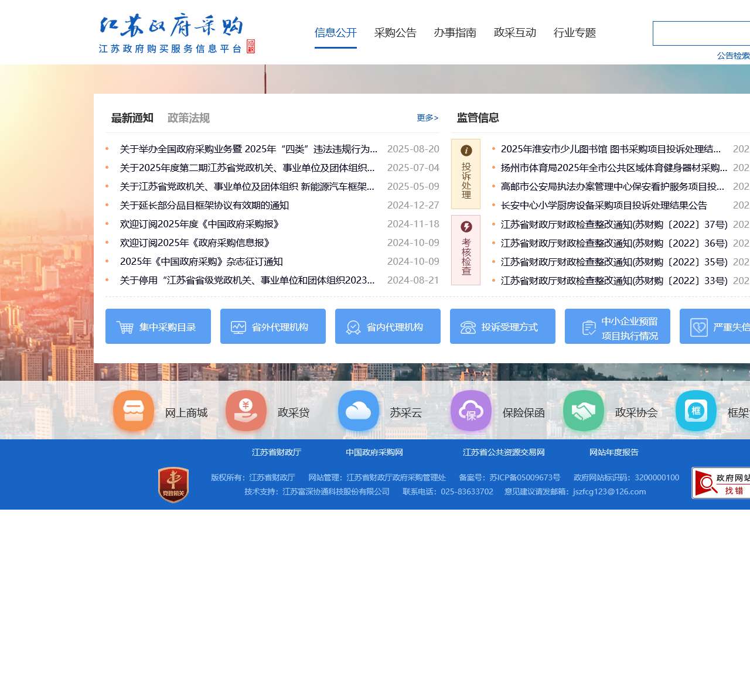
Task: Toggle to the 政策法规 tab
Action: [187, 118]
